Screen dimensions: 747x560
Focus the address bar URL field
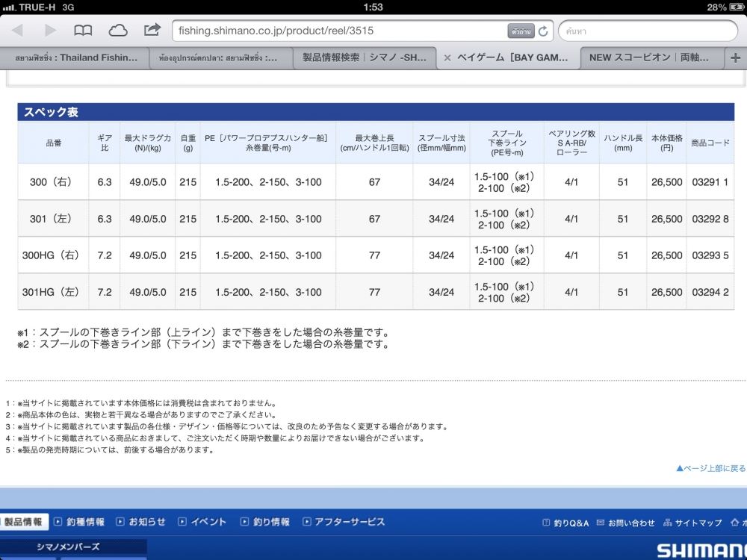coord(362,31)
